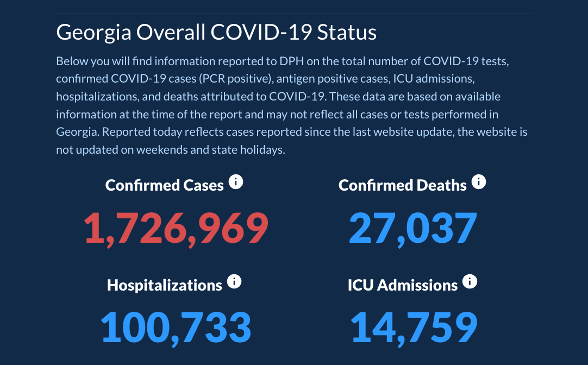
Task: Click the 14,759 ICU admissions number
Action: point(414,328)
